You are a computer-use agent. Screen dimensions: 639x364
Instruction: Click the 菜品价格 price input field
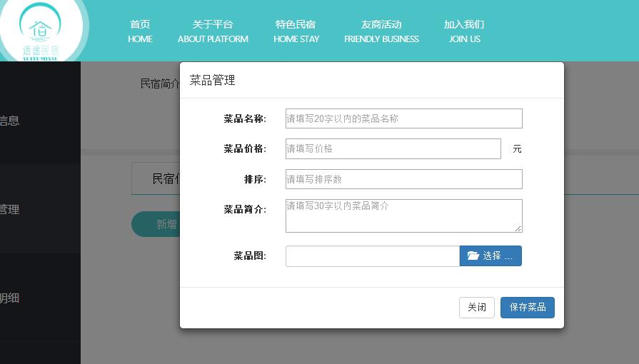pos(393,148)
